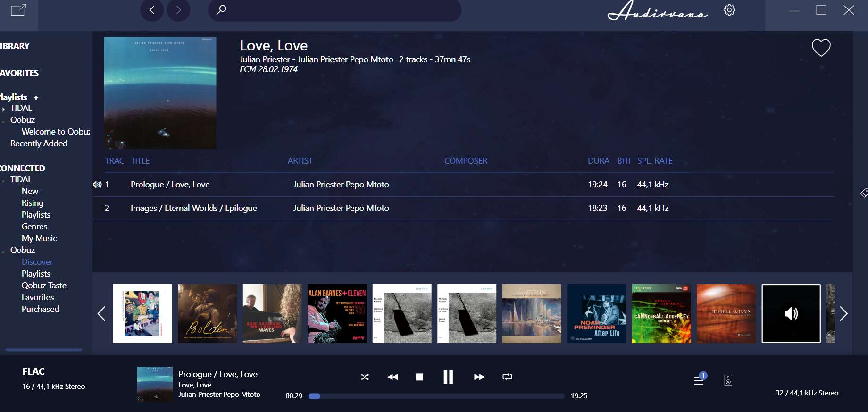Select Rising under TIDAL
Image resolution: width=868 pixels, height=412 pixels.
(x=33, y=203)
